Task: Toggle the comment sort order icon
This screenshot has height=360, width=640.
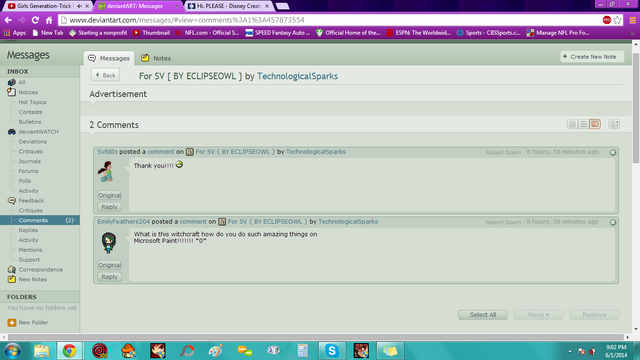Action: (614, 124)
